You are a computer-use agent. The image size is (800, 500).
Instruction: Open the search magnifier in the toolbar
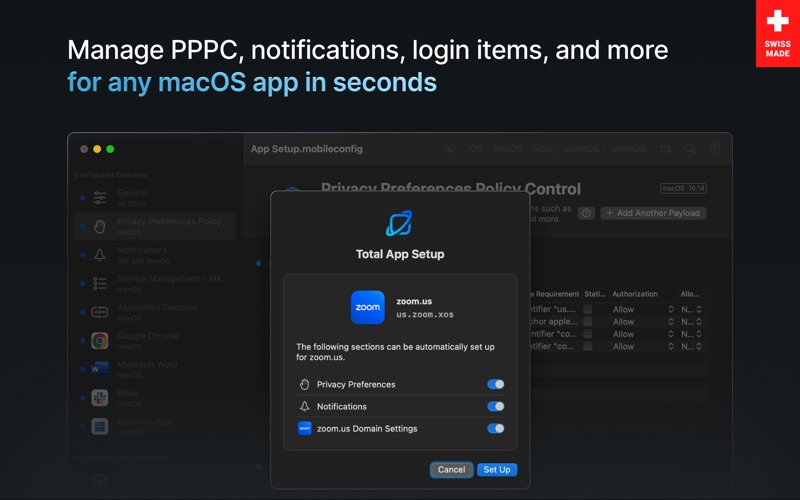click(690, 148)
